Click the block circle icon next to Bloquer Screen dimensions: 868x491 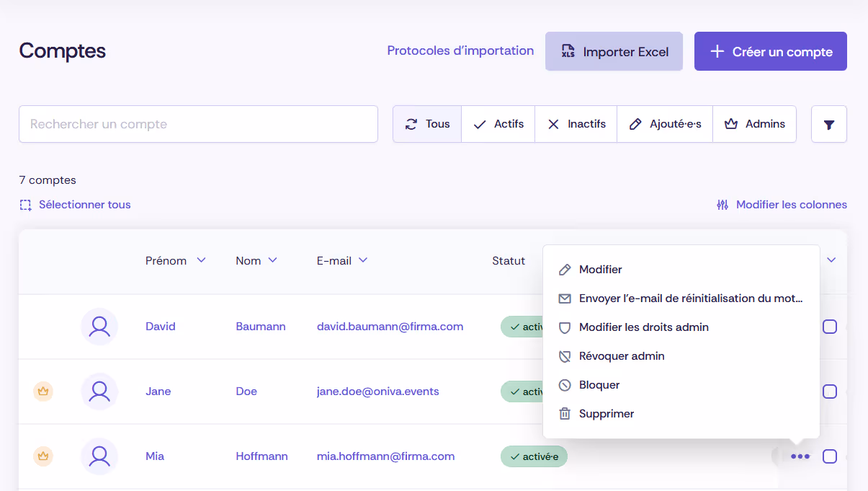(x=565, y=385)
